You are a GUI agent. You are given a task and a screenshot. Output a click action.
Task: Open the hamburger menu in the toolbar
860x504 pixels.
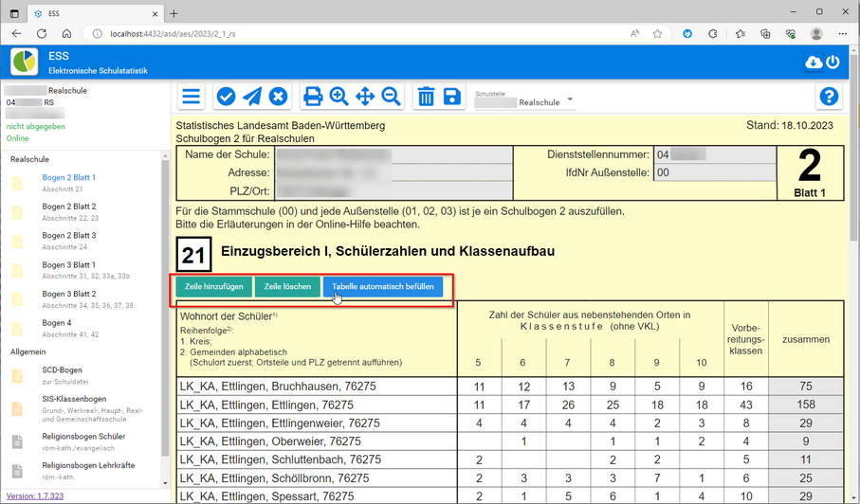point(192,97)
